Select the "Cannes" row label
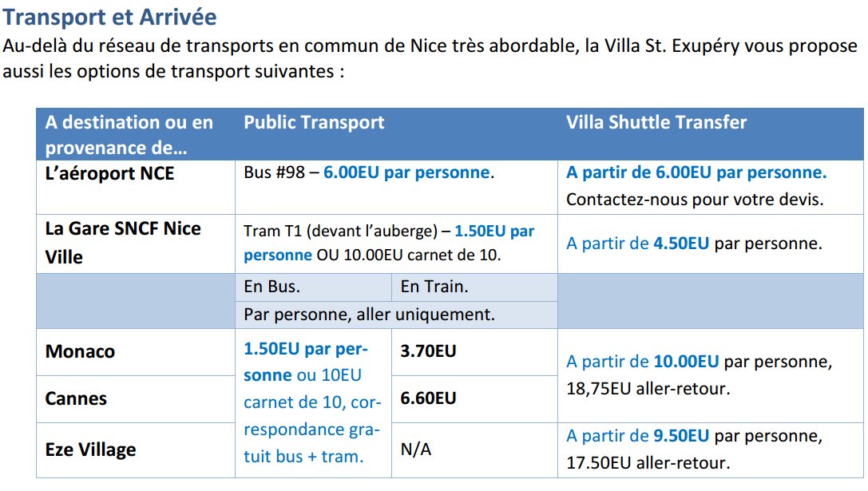 pyautogui.click(x=76, y=398)
